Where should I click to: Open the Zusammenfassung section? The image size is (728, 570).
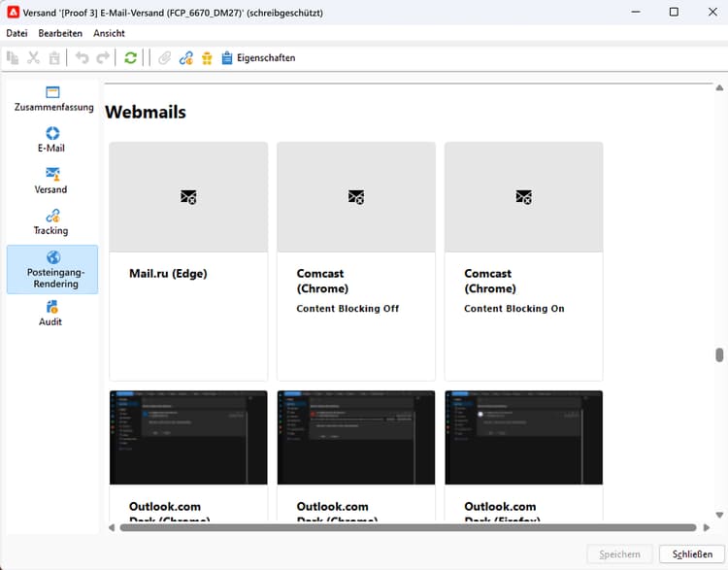[53, 99]
